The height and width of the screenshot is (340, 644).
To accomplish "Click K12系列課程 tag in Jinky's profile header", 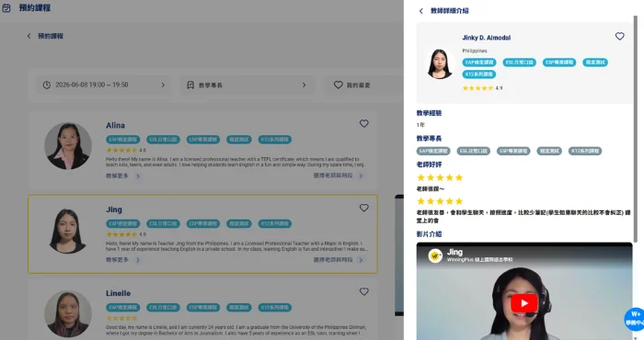I will click(479, 74).
